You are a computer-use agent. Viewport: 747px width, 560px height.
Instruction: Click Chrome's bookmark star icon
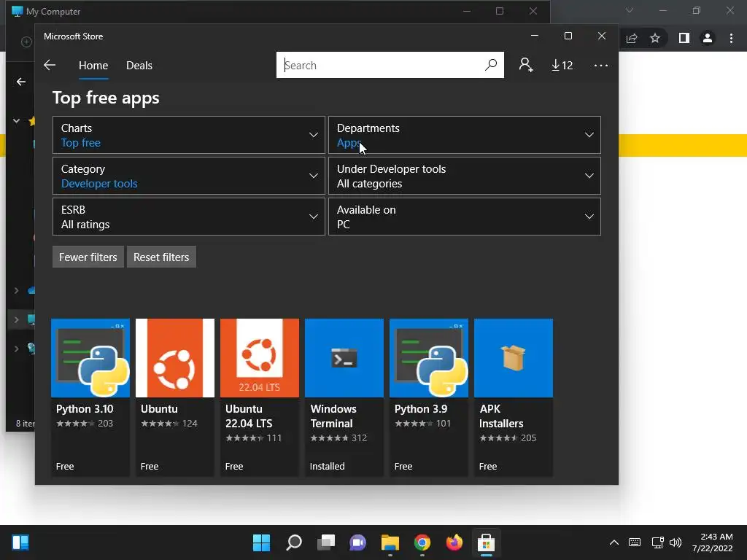[655, 38]
